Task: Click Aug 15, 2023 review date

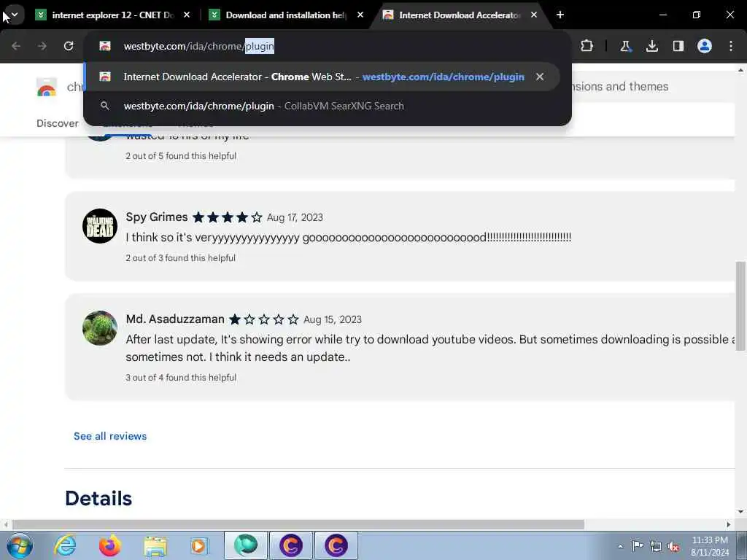Action: [333, 319]
